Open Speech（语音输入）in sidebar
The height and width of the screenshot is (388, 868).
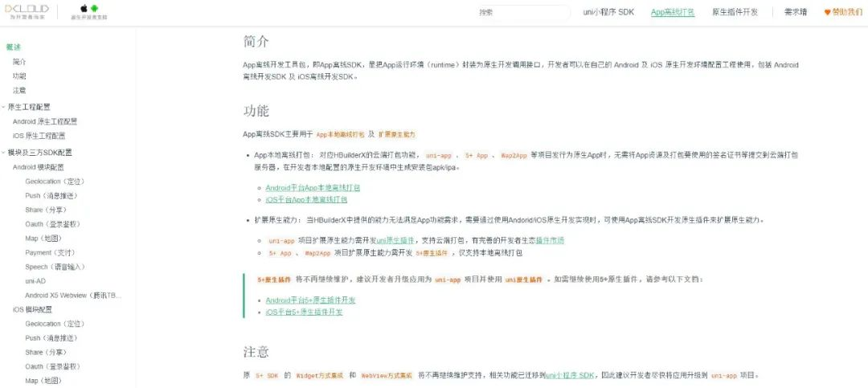coord(55,268)
